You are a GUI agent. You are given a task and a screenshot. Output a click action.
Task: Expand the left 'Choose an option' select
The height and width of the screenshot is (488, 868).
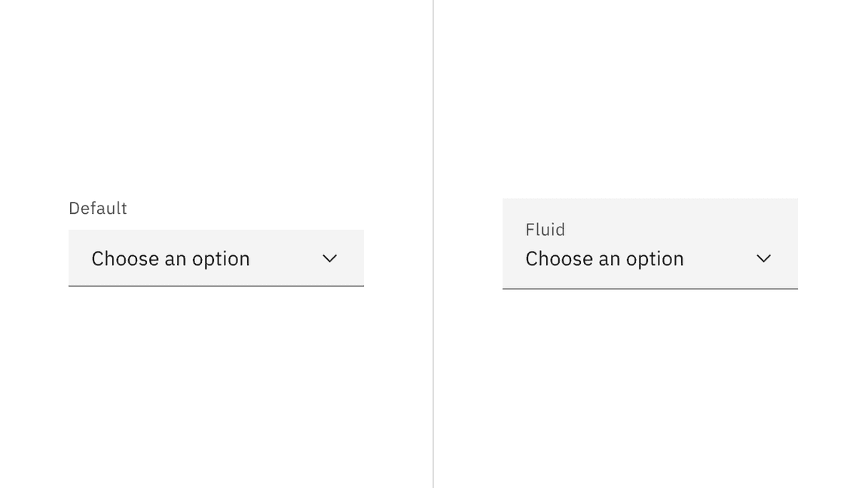tap(216, 258)
